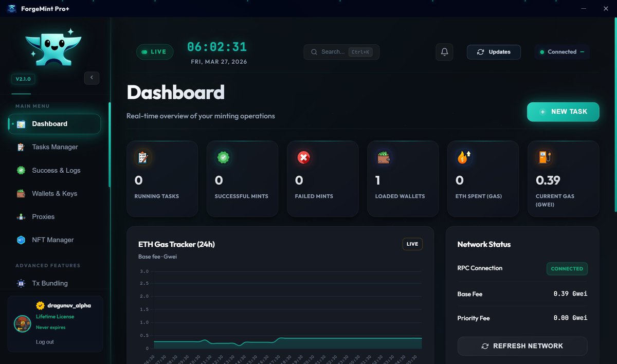Click the Failed Mints red X icon

click(x=303, y=157)
